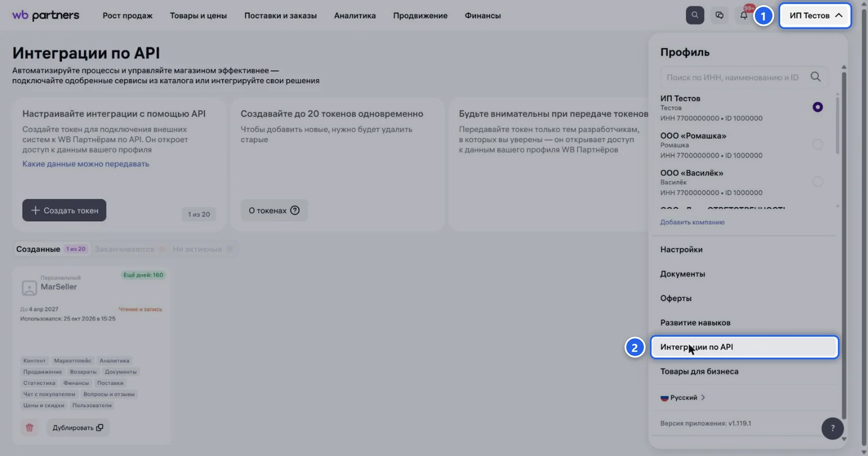This screenshot has width=868, height=456.
Task: Click the profile panel's outer vertical scrollbar
Action: [843, 247]
